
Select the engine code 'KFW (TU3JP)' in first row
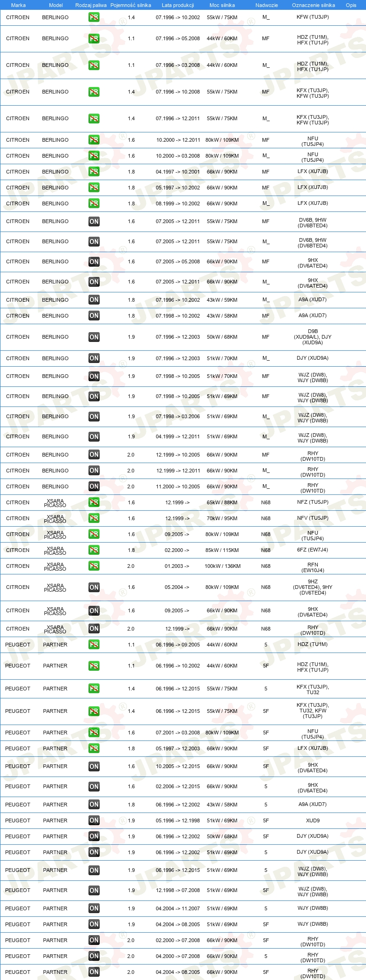click(313, 17)
